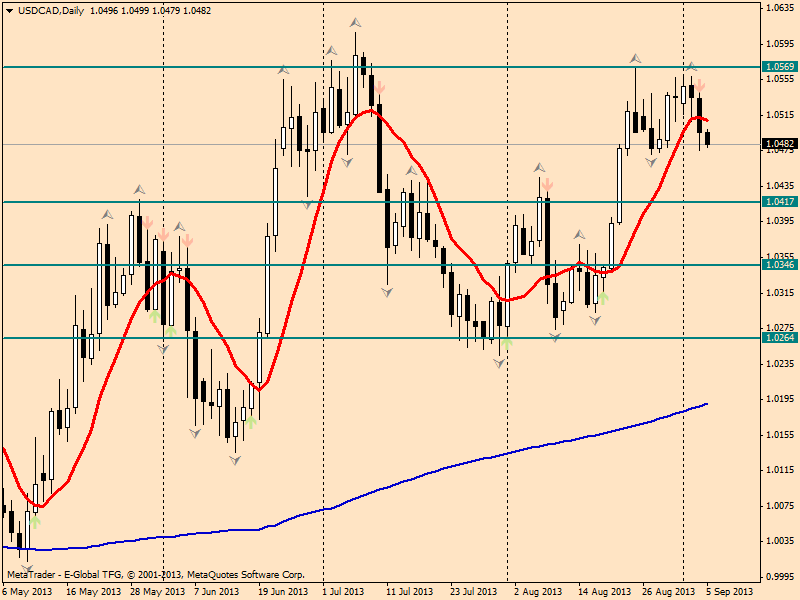Image resolution: width=800 pixels, height=600 pixels.
Task: Click the 11 Jul 2013 date label
Action: 409,592
